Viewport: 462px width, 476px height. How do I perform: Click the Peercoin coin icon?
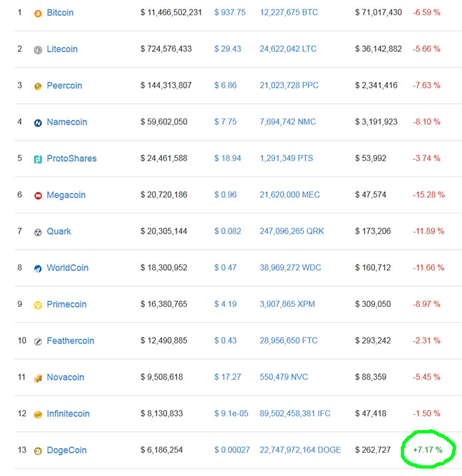(x=38, y=87)
